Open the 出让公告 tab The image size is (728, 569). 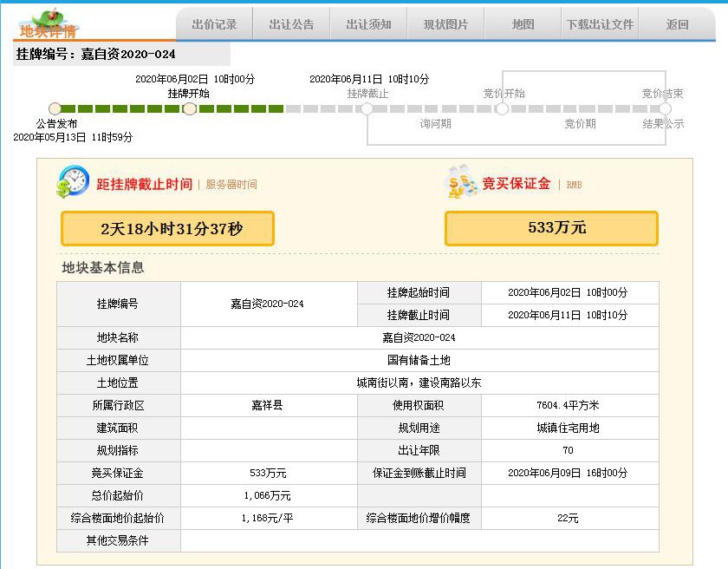click(291, 24)
